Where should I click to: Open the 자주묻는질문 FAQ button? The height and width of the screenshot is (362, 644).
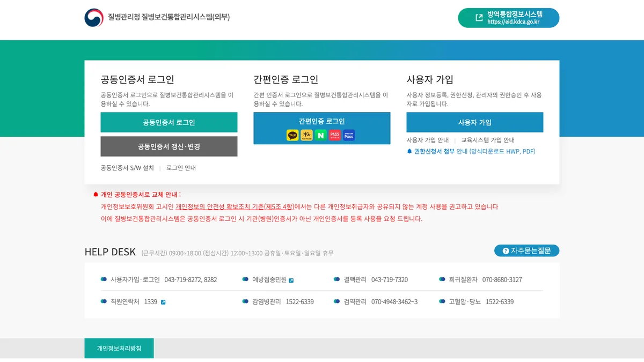(x=526, y=250)
